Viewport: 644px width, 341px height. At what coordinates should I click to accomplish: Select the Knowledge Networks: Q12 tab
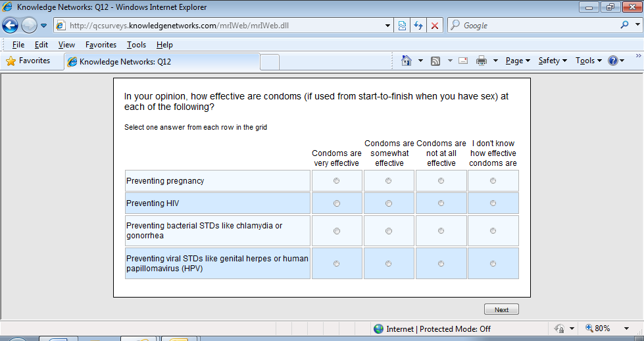[x=162, y=62]
